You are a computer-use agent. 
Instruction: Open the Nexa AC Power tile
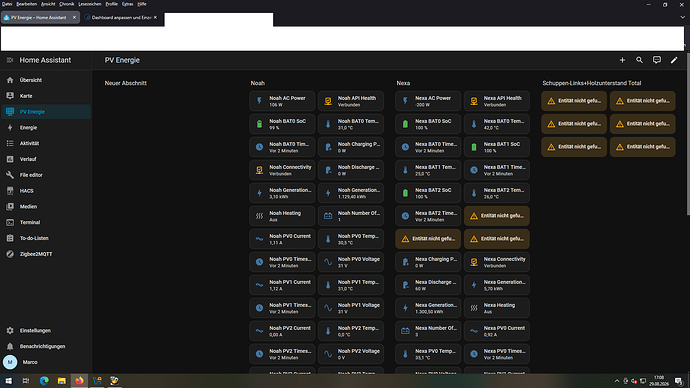pos(428,101)
